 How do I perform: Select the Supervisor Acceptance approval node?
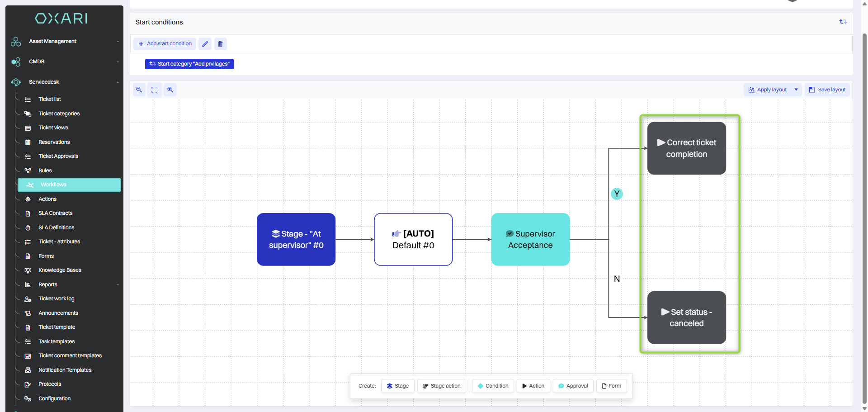[x=530, y=239]
